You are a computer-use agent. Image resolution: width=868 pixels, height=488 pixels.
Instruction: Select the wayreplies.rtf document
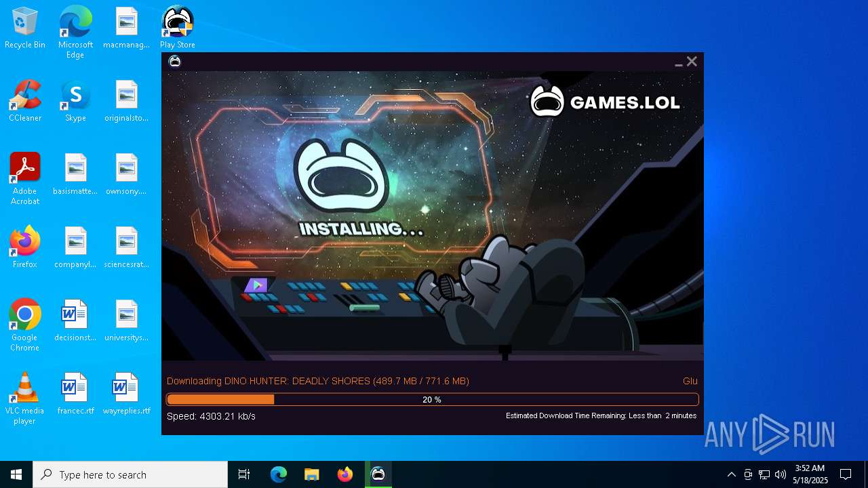(x=126, y=394)
